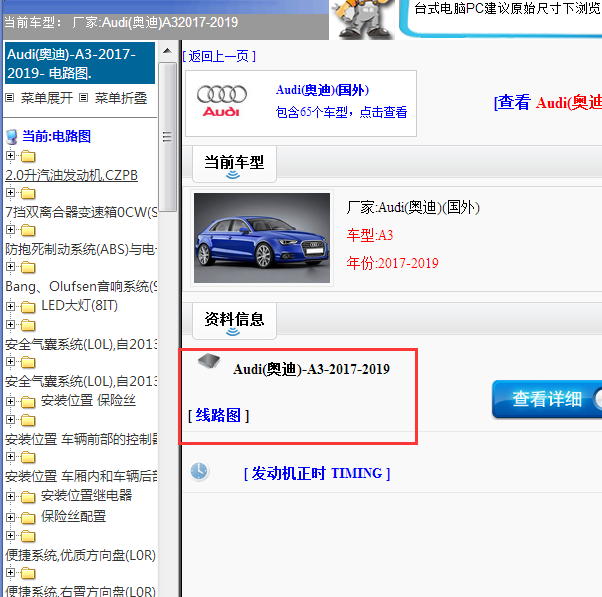Click the folder icon above 便捷系统,优质方向盘
The width and height of the screenshot is (602, 597).
click(x=28, y=536)
